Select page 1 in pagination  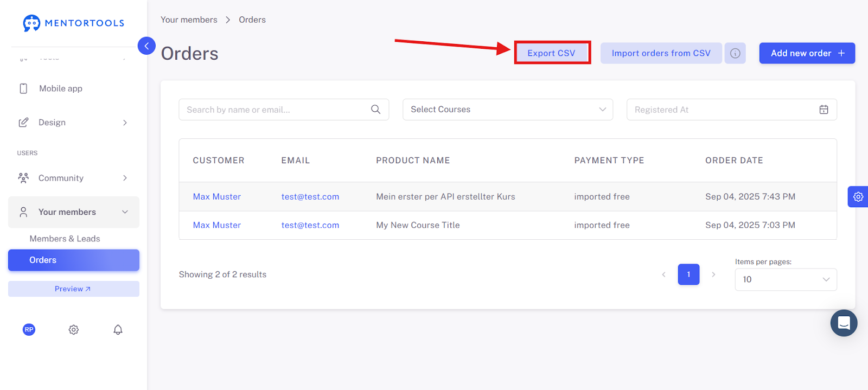click(x=688, y=274)
